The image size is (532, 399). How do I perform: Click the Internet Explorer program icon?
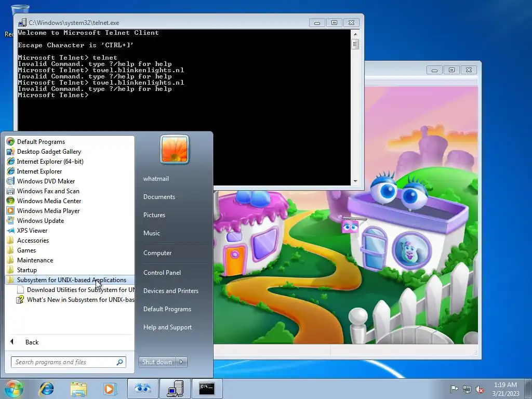pos(10,171)
